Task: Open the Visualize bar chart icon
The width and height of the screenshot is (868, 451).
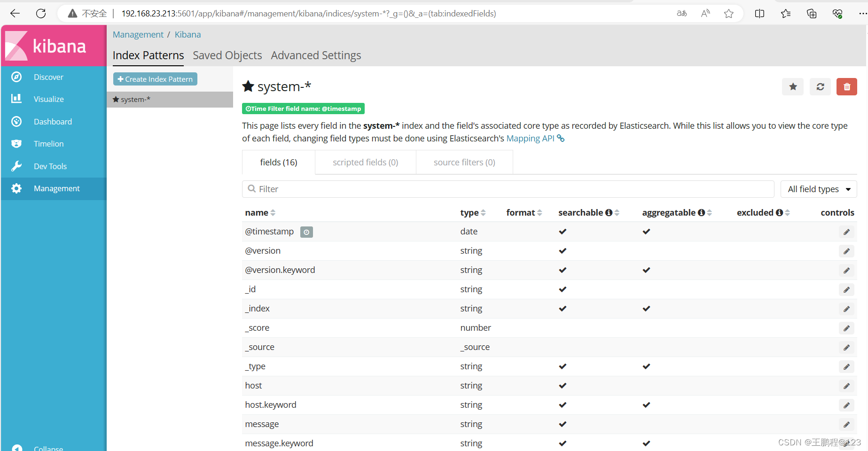Action: click(x=16, y=99)
